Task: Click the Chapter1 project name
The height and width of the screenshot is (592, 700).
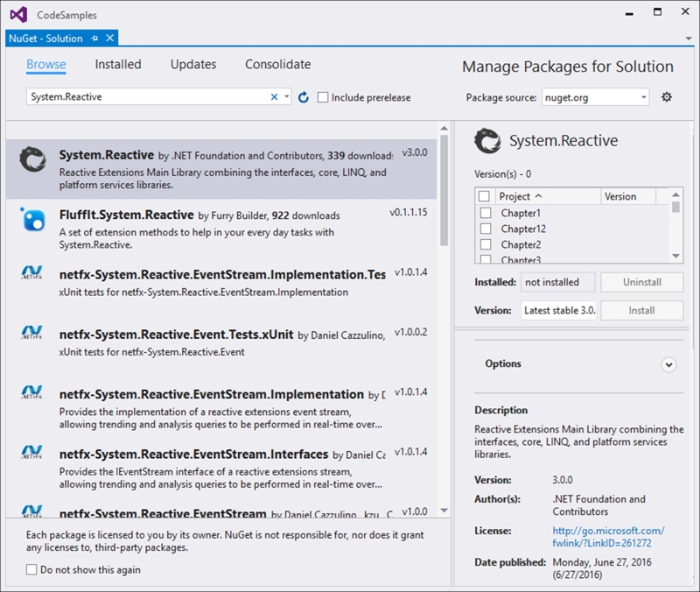Action: (x=521, y=213)
